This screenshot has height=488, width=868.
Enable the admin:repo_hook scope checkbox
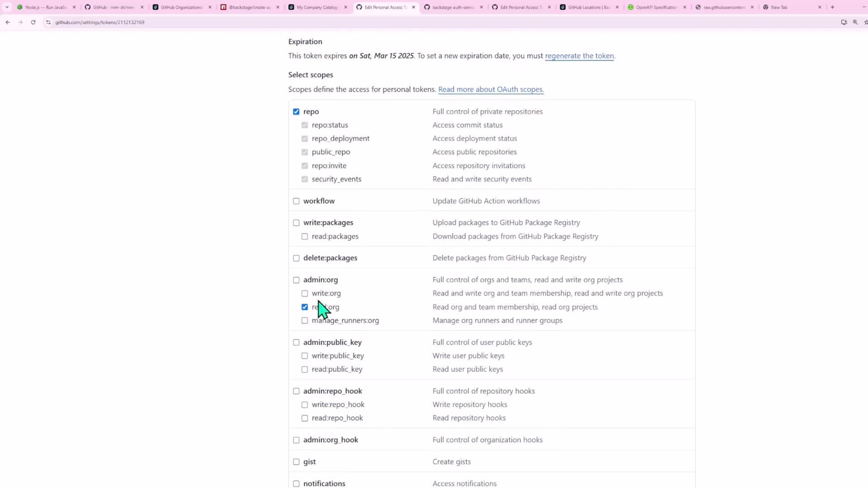[296, 391]
